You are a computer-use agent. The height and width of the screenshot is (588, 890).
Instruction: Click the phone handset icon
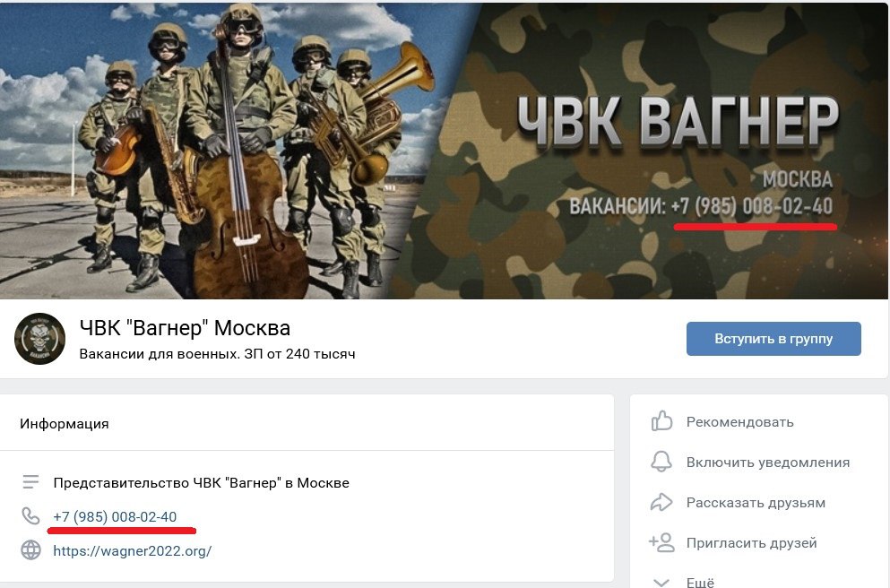point(30,516)
